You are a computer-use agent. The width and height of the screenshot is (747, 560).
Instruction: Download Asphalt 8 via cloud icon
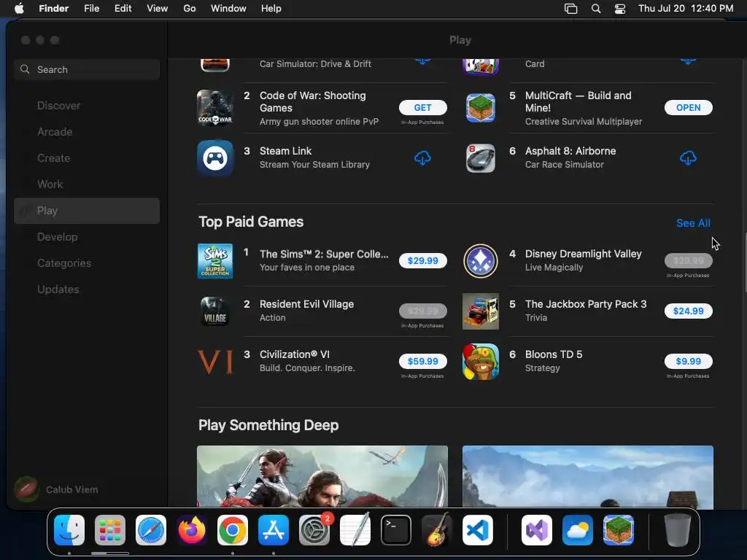click(x=687, y=158)
